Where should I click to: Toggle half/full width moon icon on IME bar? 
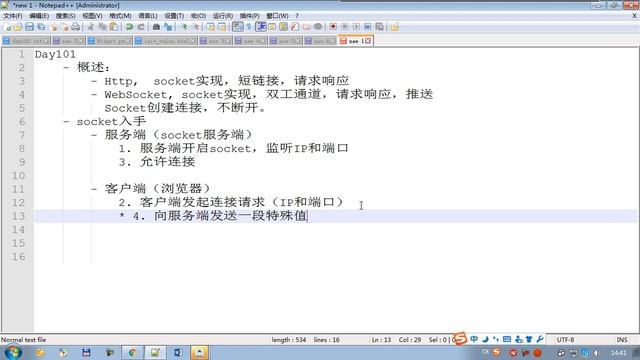[485, 339]
